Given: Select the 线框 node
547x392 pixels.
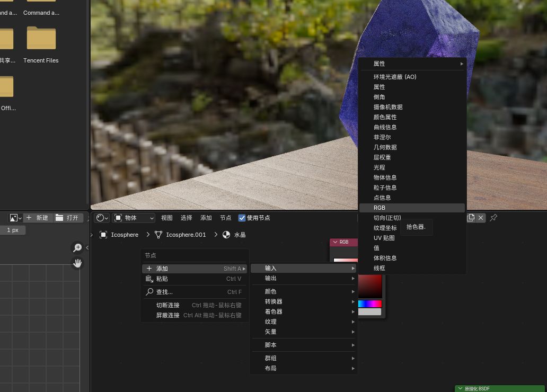Looking at the screenshot, I should pyautogui.click(x=412, y=268).
